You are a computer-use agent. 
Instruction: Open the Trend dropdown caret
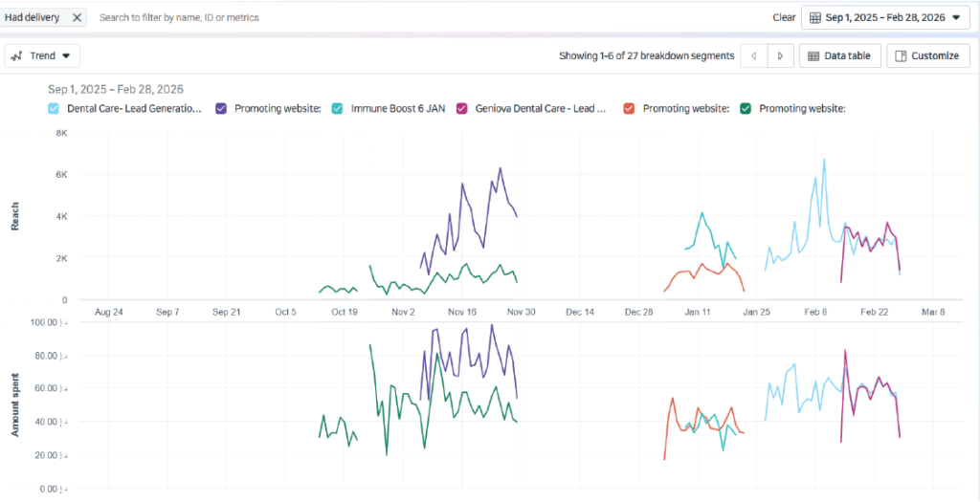tap(66, 56)
